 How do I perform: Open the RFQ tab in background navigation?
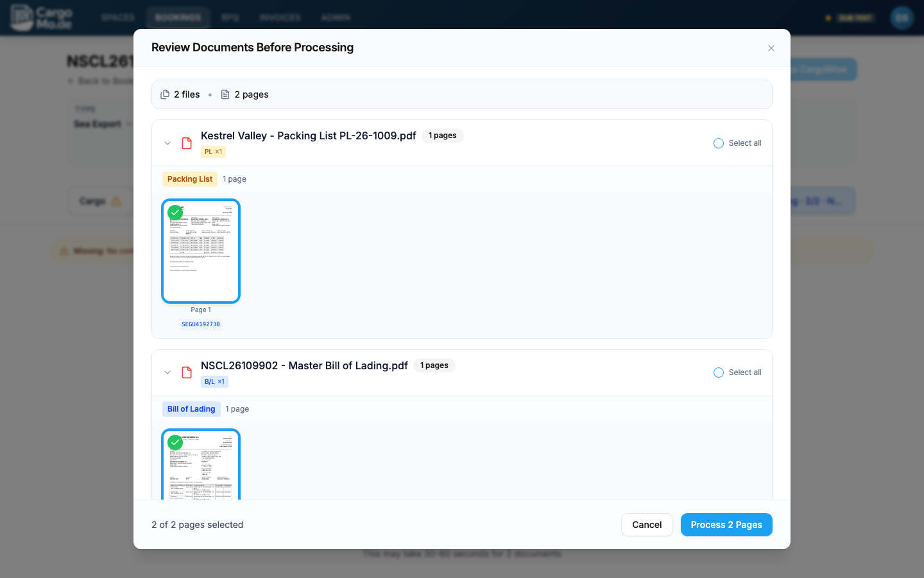[230, 17]
